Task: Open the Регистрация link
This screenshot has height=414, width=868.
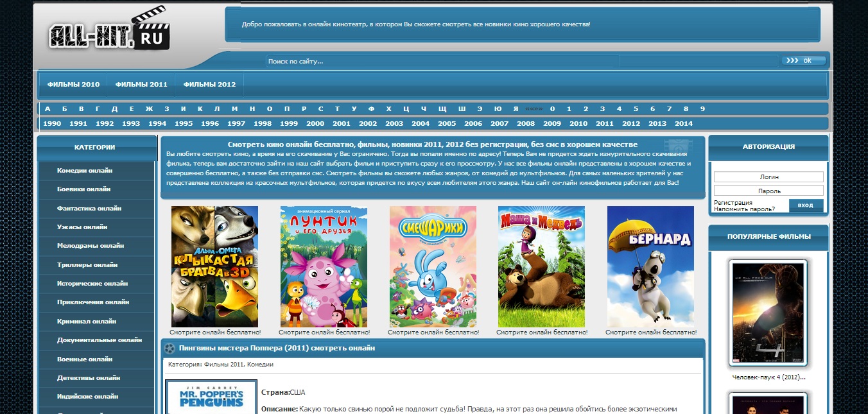Action: click(732, 202)
